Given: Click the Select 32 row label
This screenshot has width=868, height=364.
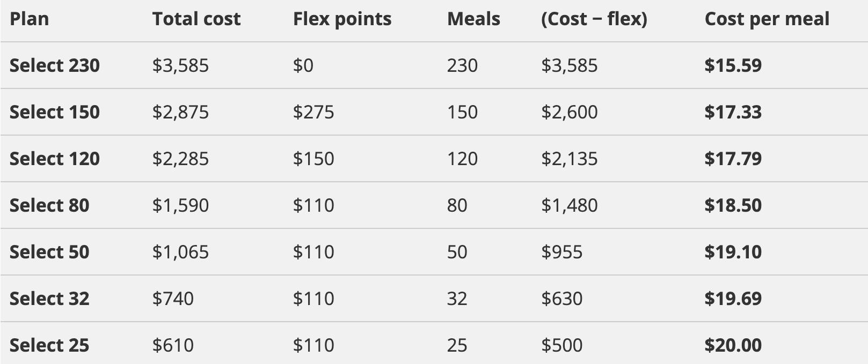Looking at the screenshot, I should (49, 299).
